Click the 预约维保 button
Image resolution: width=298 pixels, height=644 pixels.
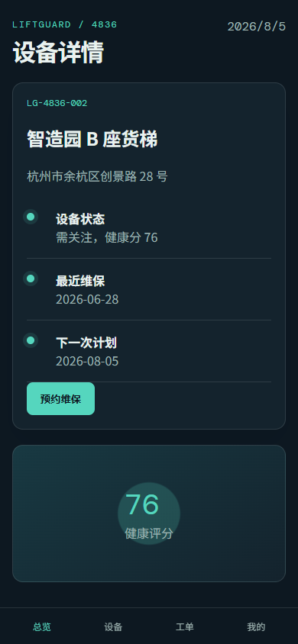tap(61, 399)
